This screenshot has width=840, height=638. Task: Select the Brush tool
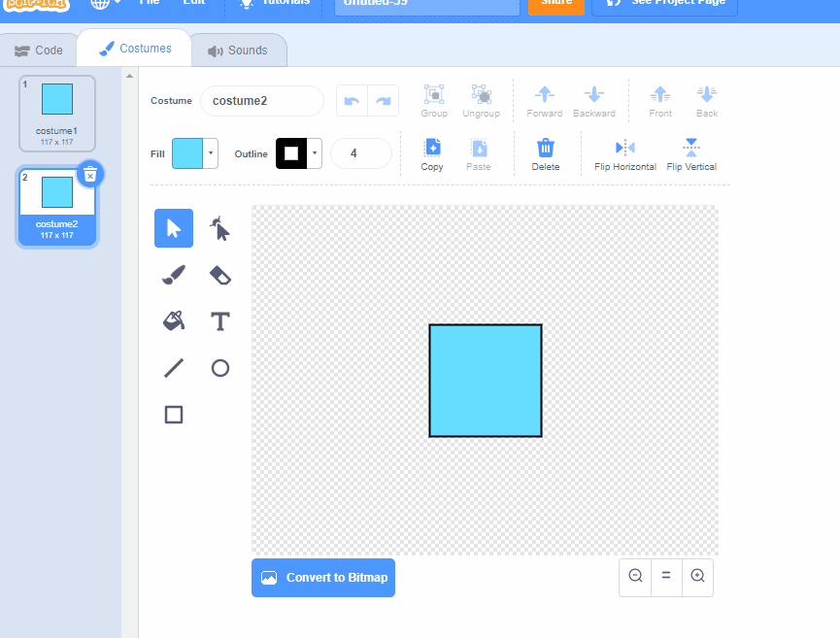[x=174, y=275]
